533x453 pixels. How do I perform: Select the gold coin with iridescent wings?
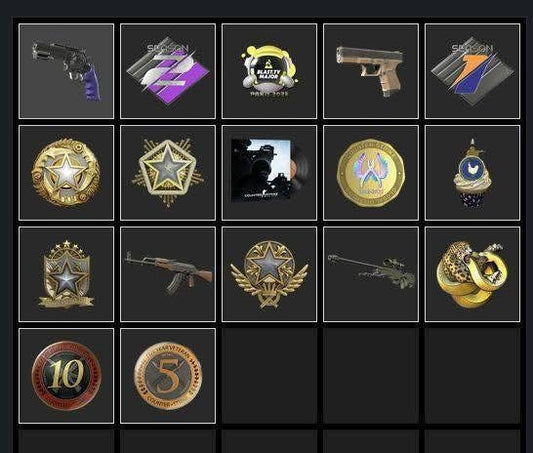click(x=371, y=173)
